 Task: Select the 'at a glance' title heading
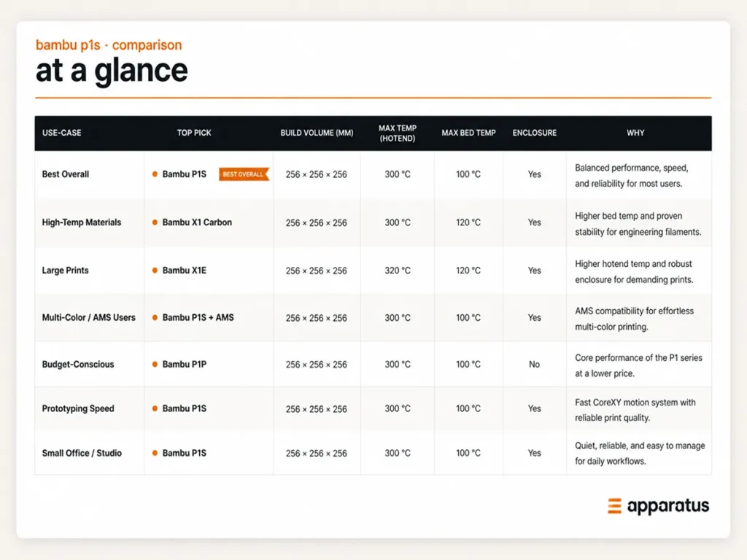pos(112,71)
